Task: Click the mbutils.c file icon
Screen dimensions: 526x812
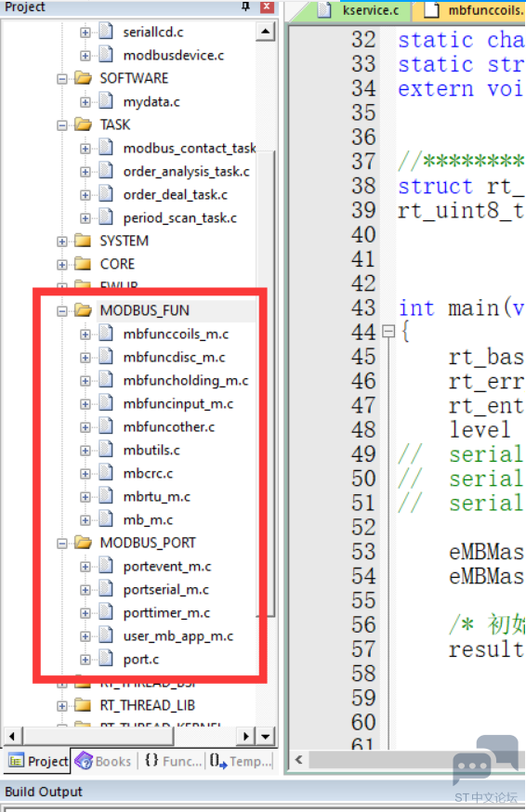Action: click(106, 450)
